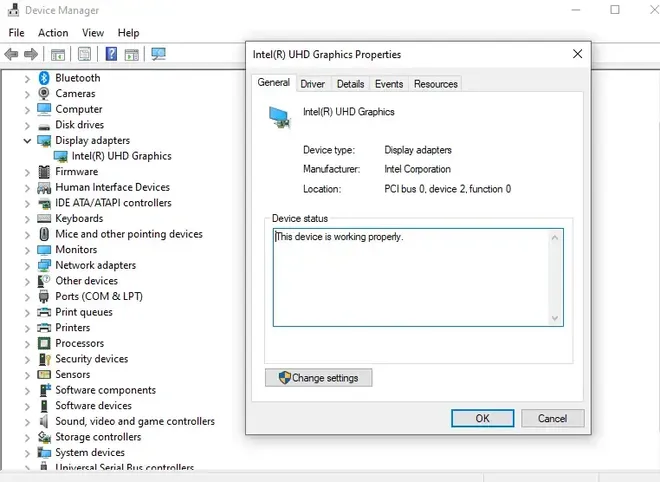
Task: Expand the Bluetooth tree node
Action: click(27, 79)
